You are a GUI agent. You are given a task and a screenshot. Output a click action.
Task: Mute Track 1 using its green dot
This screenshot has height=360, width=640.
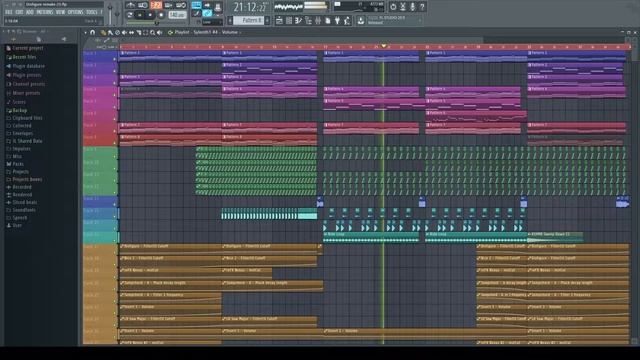[115, 59]
